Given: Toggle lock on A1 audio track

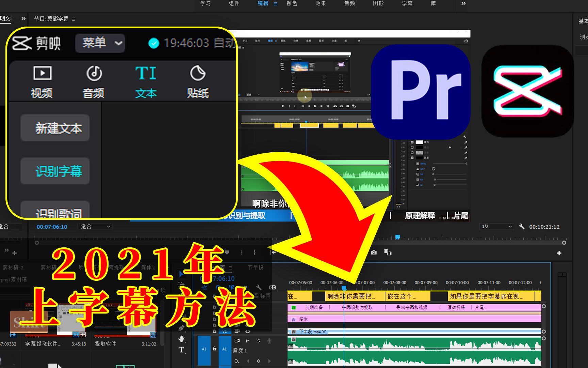Looking at the screenshot, I should click(214, 349).
